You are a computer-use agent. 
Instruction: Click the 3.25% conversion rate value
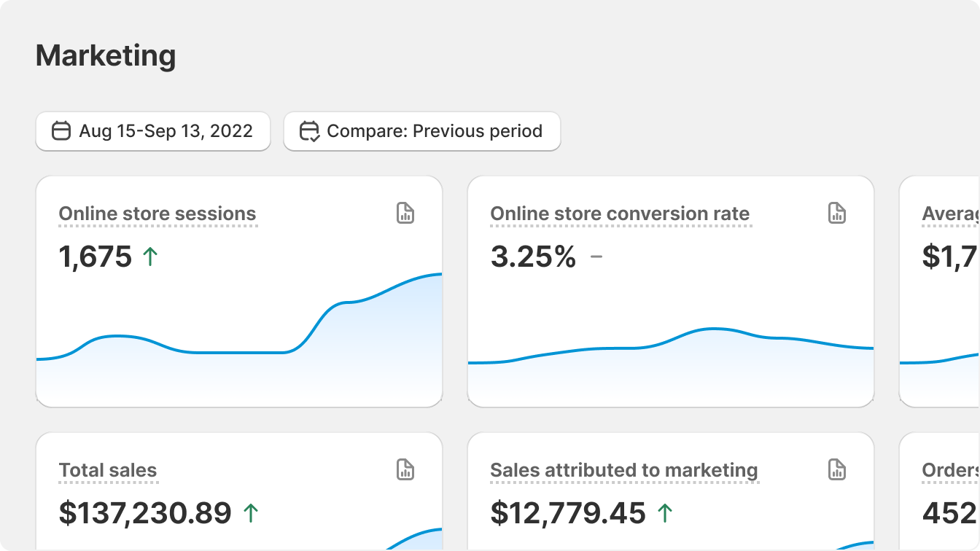pos(533,257)
